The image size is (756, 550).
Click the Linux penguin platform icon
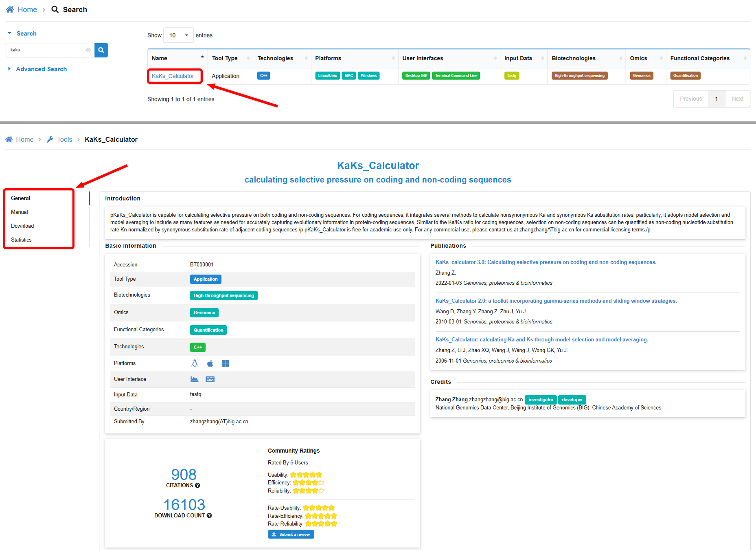(195, 363)
